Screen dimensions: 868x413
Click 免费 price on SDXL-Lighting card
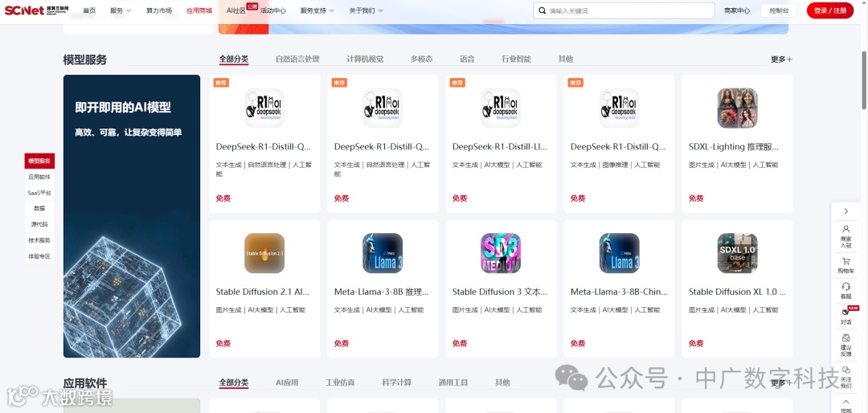click(x=696, y=198)
